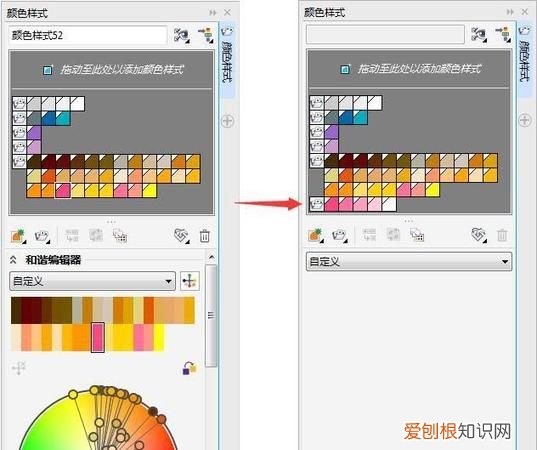This screenshot has height=450, width=537.
Task: Select the outlined pink strip in harmony editor
Action: 98,337
